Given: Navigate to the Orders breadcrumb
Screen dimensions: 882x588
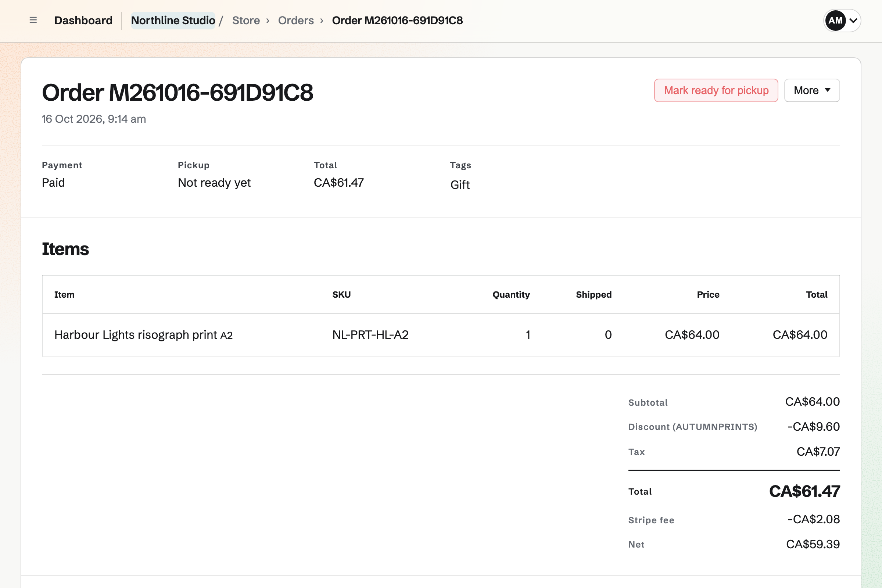Looking at the screenshot, I should (296, 20).
